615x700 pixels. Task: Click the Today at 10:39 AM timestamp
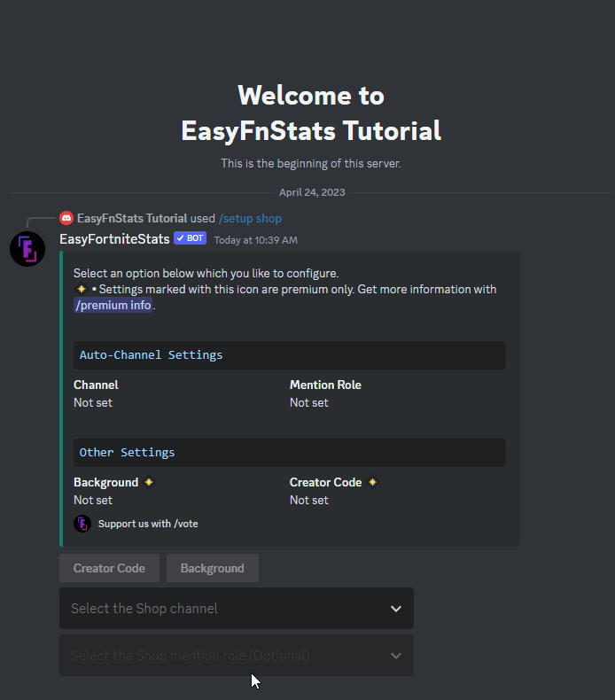(255, 240)
